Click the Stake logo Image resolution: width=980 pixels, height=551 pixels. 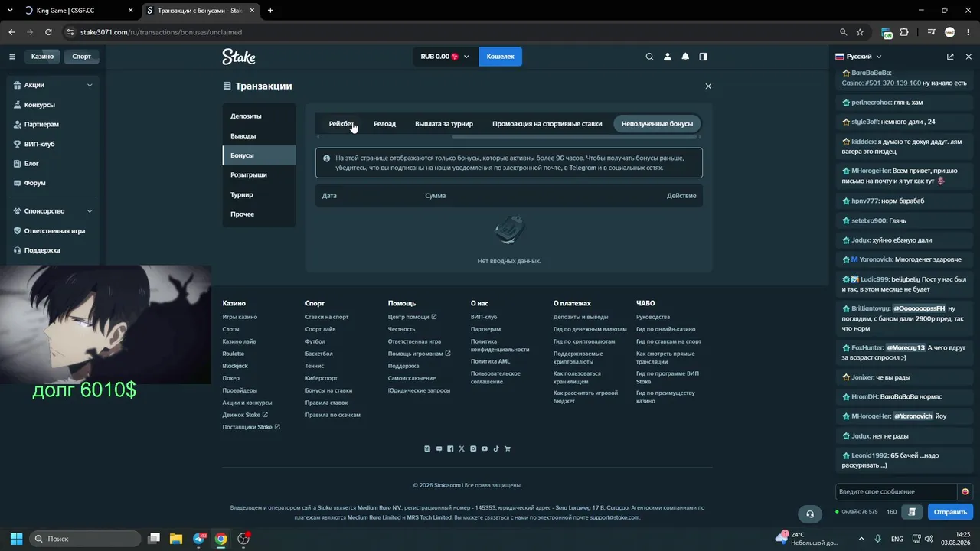coord(239,57)
